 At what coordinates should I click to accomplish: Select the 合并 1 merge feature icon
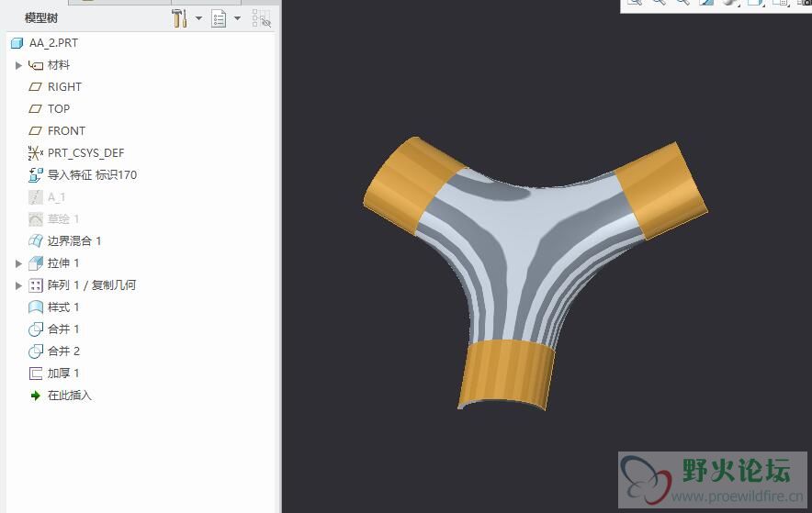coord(35,329)
